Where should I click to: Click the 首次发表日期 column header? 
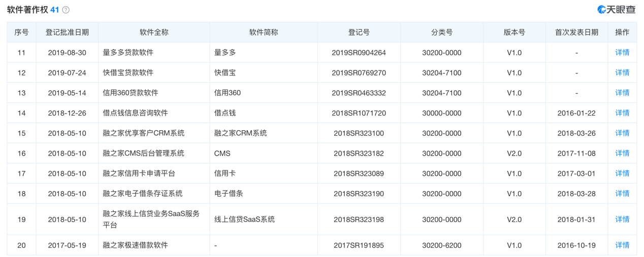[576, 32]
